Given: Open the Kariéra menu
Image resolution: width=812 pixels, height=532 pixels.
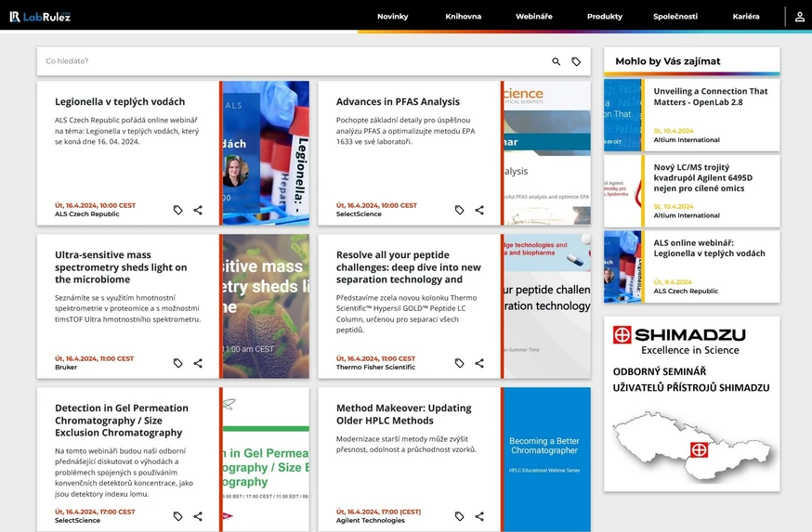Looking at the screenshot, I should [746, 17].
